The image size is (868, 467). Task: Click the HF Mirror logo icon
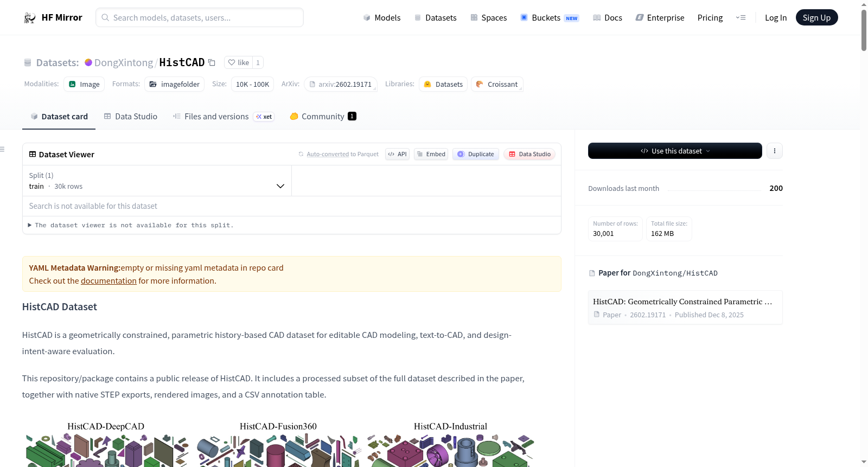[x=30, y=18]
